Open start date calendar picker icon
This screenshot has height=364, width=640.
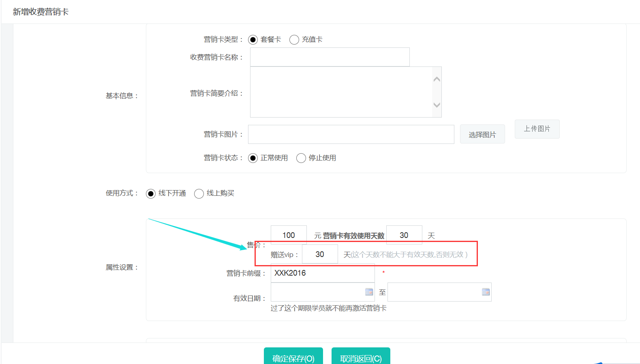[369, 292]
